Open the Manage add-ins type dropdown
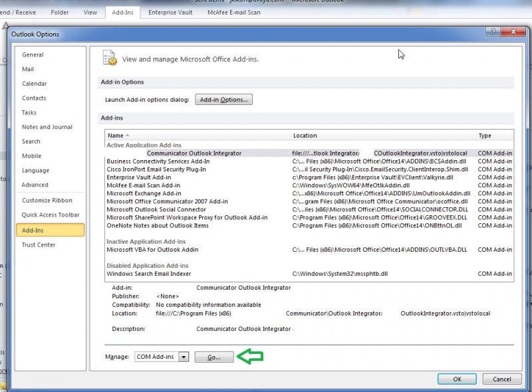 (184, 357)
